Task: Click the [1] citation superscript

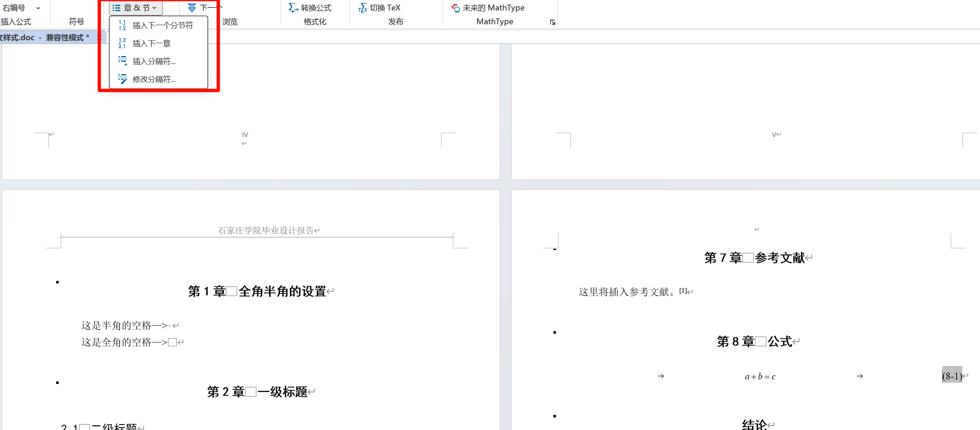Action: pyautogui.click(x=683, y=291)
